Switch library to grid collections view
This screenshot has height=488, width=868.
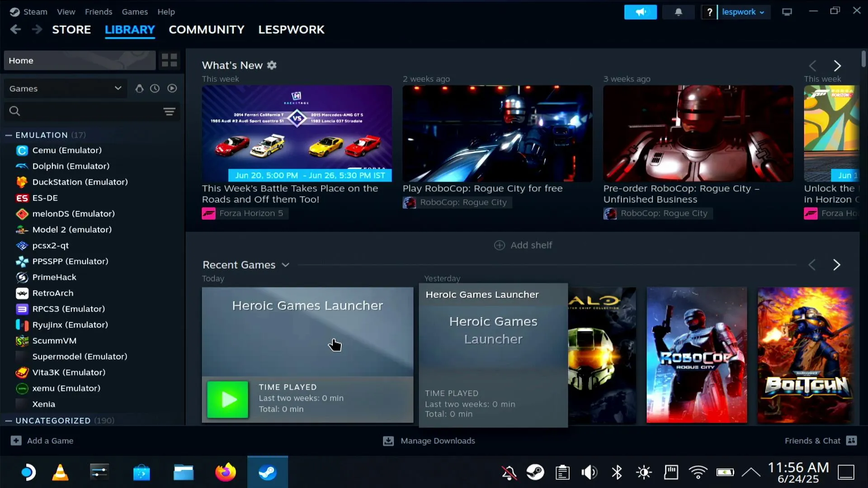click(x=170, y=60)
